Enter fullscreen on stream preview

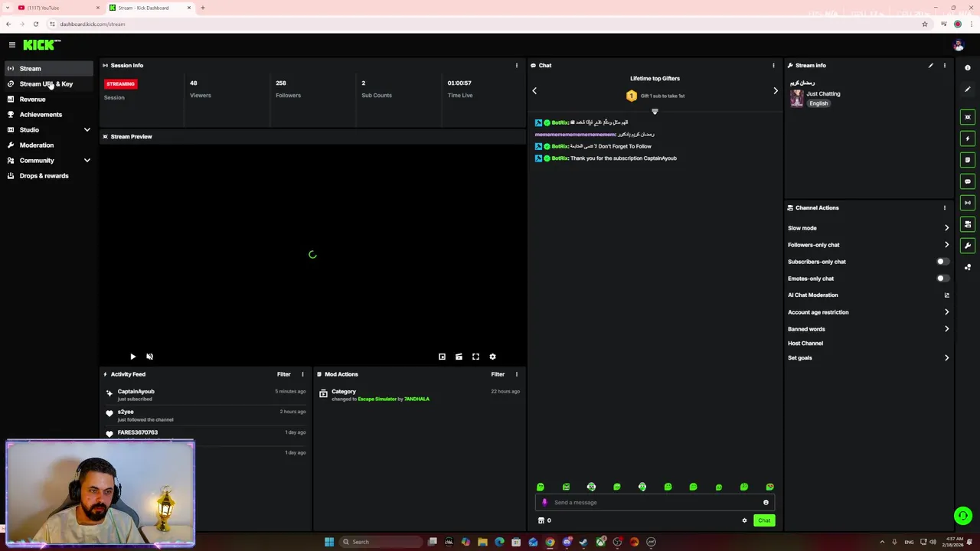point(475,357)
